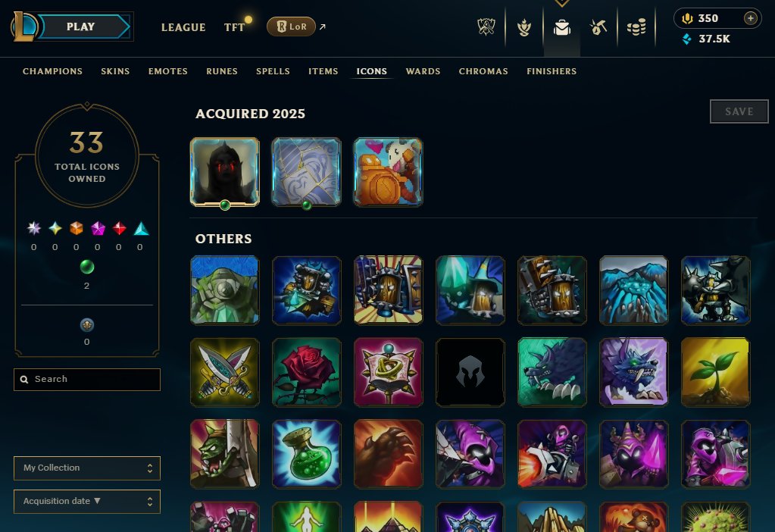Open the Loot crafting hammer icon
The height and width of the screenshot is (532, 775).
coord(598,27)
